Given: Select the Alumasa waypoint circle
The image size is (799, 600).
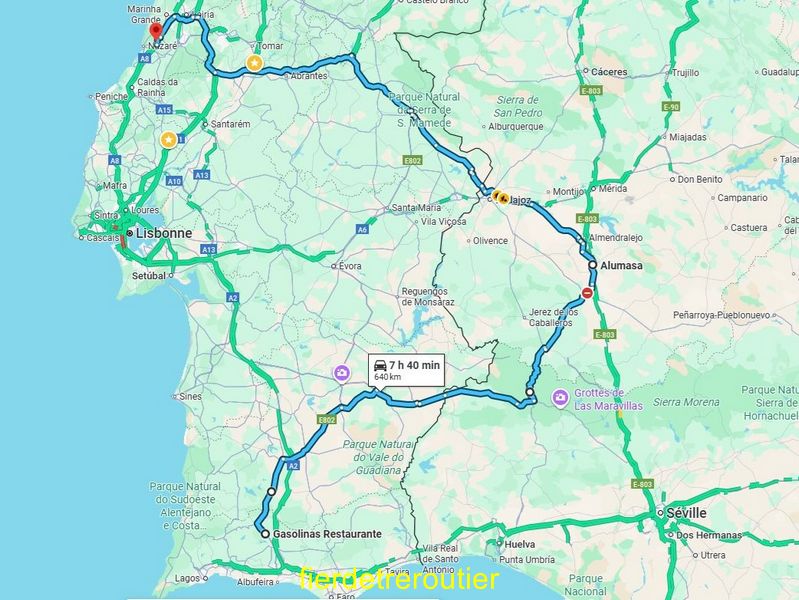Looking at the screenshot, I should coord(593,265).
